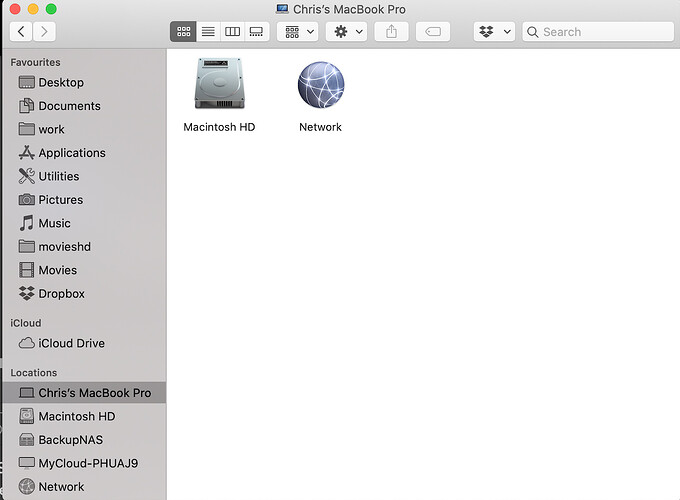Open the group-by arrangement dropdown
The image size is (680, 500).
(x=298, y=32)
